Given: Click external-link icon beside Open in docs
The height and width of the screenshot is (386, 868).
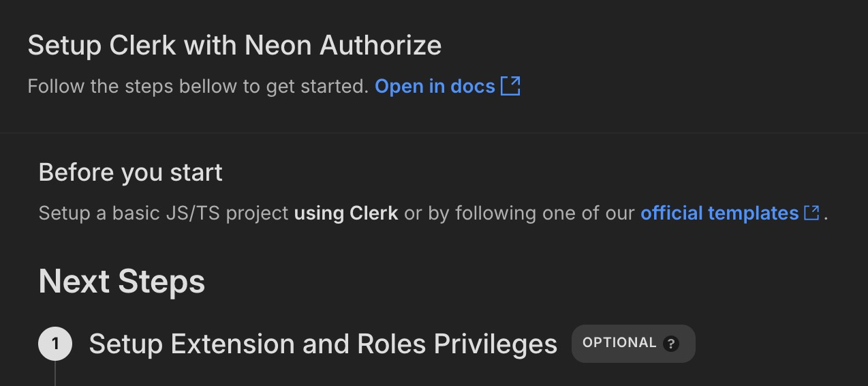Looking at the screenshot, I should point(511,86).
